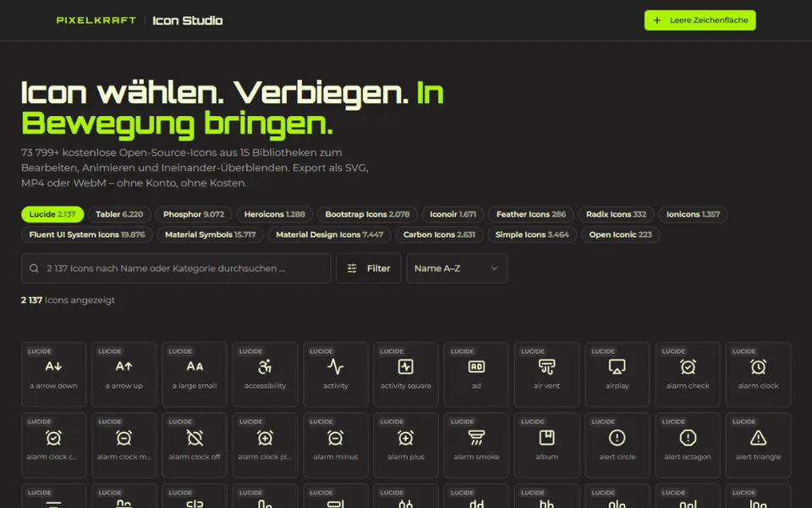This screenshot has height=508, width=812.
Task: Pick the 'alert circle' icon
Action: coord(617,445)
